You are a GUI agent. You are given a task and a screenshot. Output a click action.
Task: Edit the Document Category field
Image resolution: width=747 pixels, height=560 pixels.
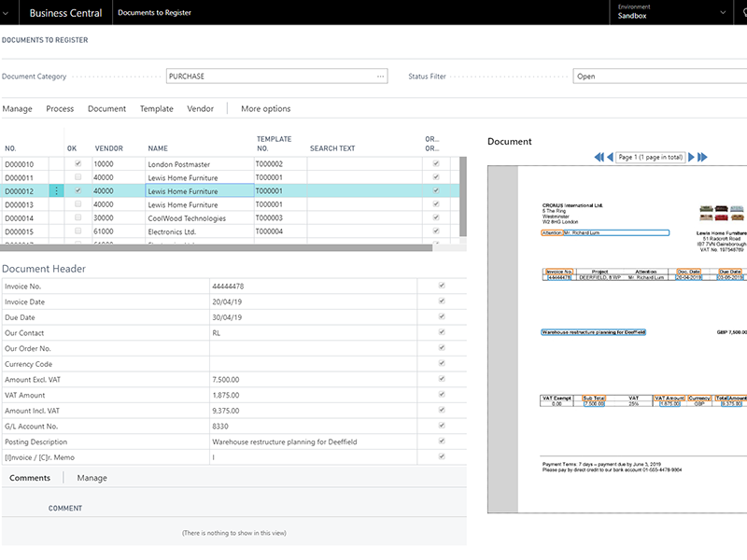(x=276, y=77)
